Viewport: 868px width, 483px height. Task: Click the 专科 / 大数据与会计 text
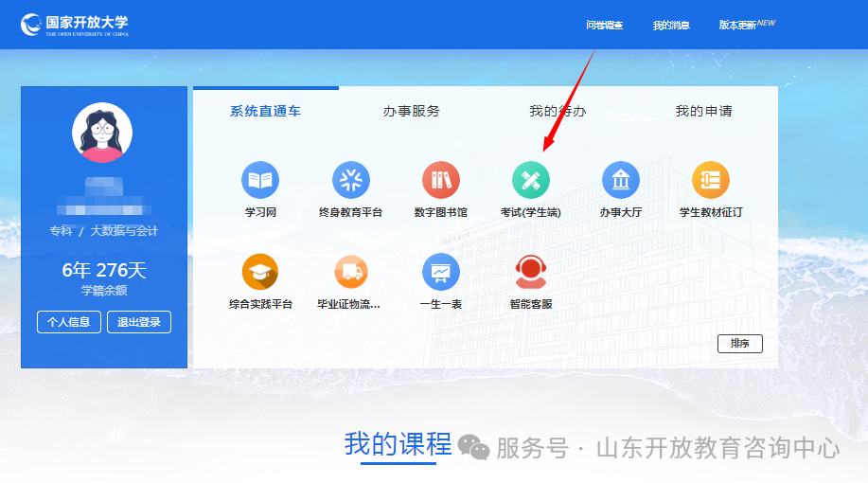103,231
